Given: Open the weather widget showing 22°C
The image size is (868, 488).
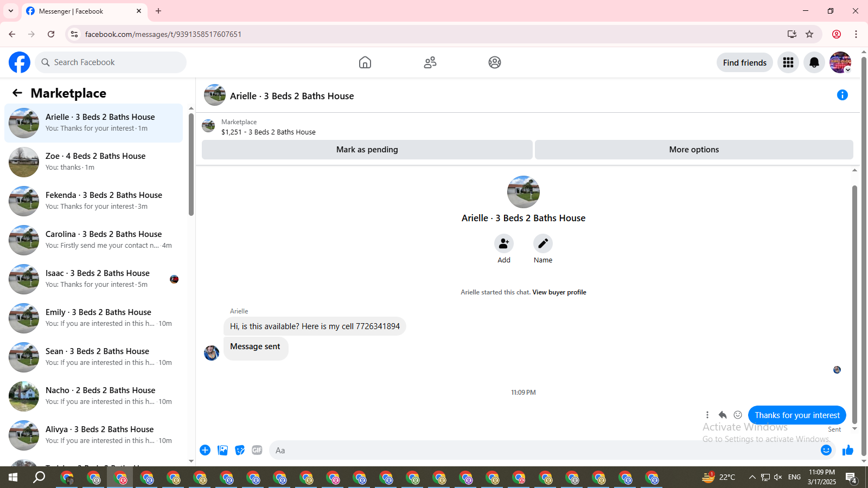Looking at the screenshot, I should (719, 477).
